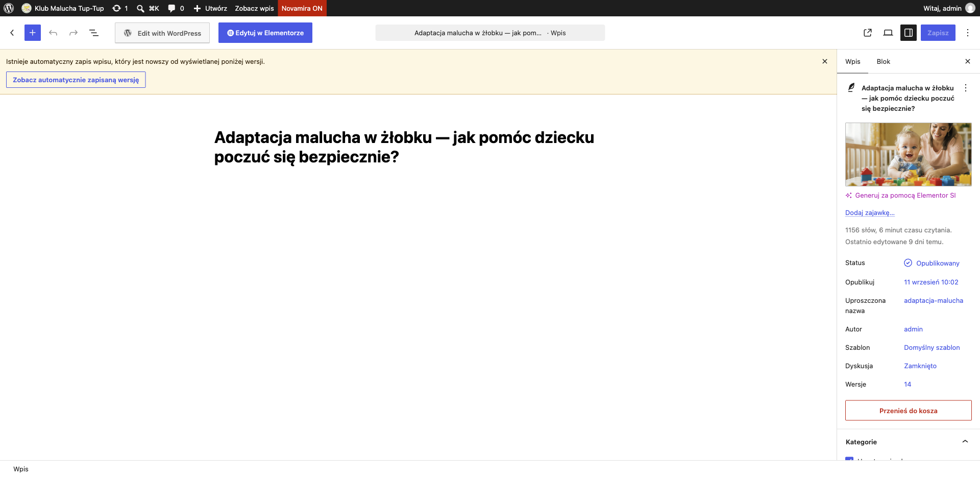Click the Novamira ON indicator
The image size is (980, 477).
click(x=302, y=8)
